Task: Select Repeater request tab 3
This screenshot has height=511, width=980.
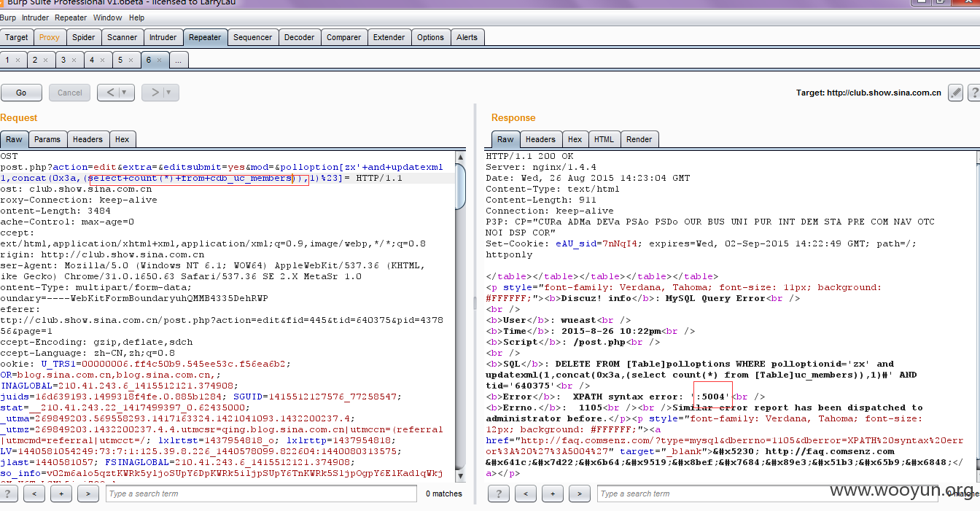Action: pos(63,60)
